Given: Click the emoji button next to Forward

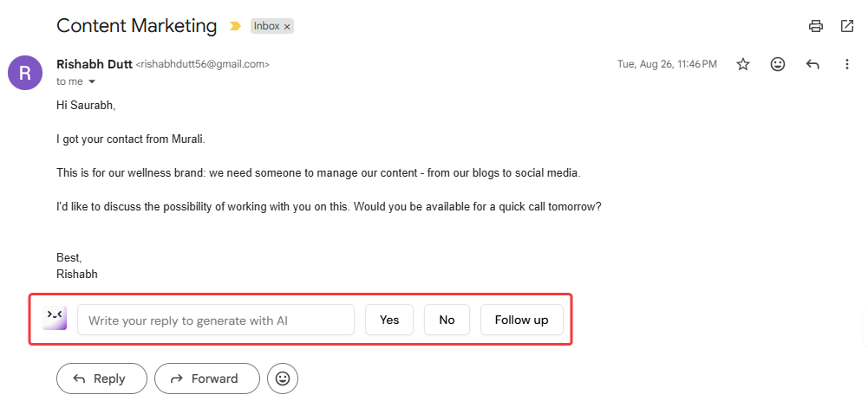Looking at the screenshot, I should [283, 378].
